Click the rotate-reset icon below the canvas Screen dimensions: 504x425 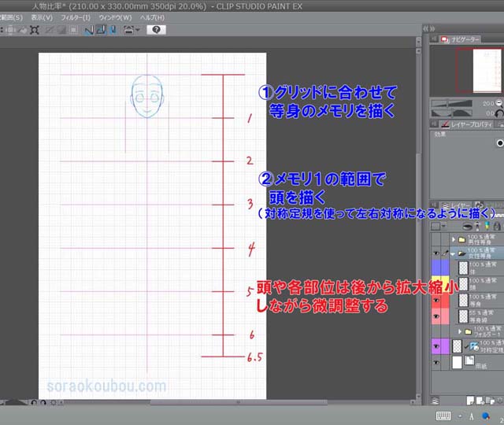(53, 402)
